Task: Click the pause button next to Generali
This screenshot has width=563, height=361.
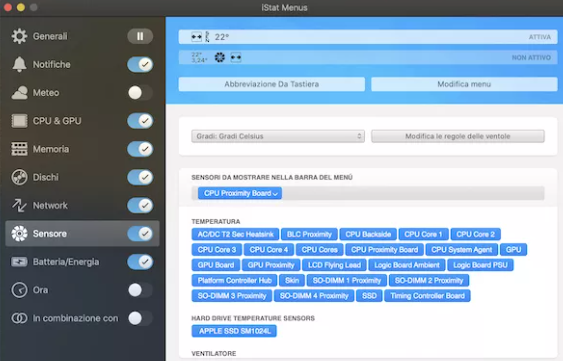Action: tap(140, 36)
